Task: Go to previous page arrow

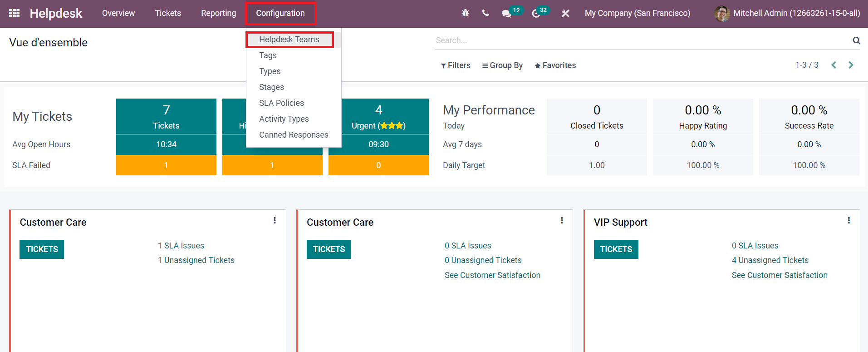Action: pyautogui.click(x=834, y=65)
